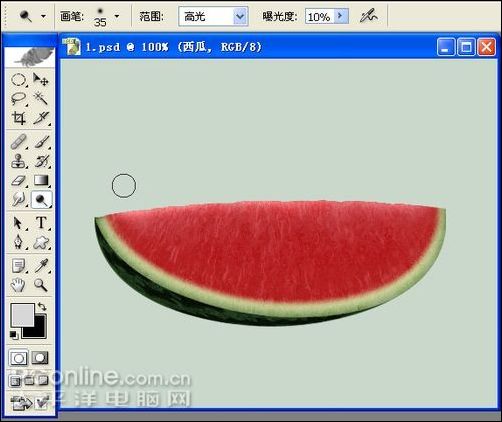Open the 范围 range dropdown
This screenshot has height=422, width=502.
[x=213, y=16]
